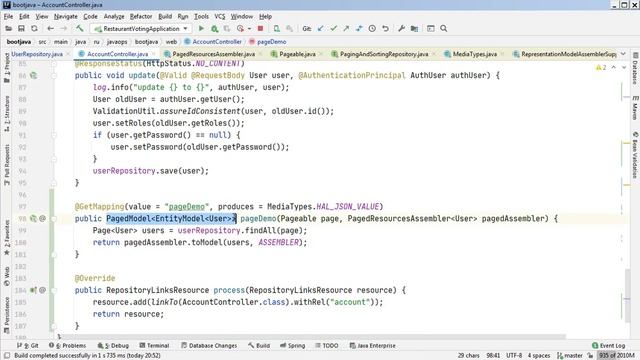Open the Navigate menu
Screen dimensions: 640x360
(x=65, y=16)
